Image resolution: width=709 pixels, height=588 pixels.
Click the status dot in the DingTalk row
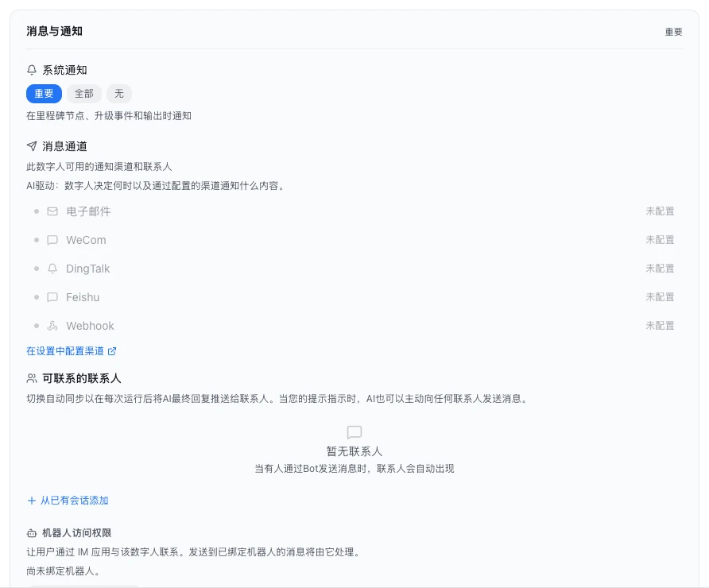pos(37,269)
